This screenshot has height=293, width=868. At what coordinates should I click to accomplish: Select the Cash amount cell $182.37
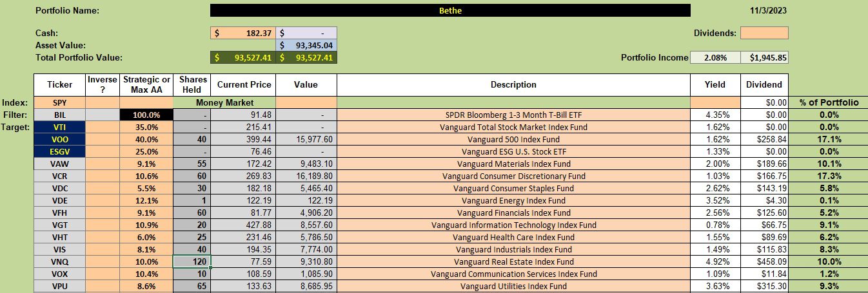(x=243, y=32)
